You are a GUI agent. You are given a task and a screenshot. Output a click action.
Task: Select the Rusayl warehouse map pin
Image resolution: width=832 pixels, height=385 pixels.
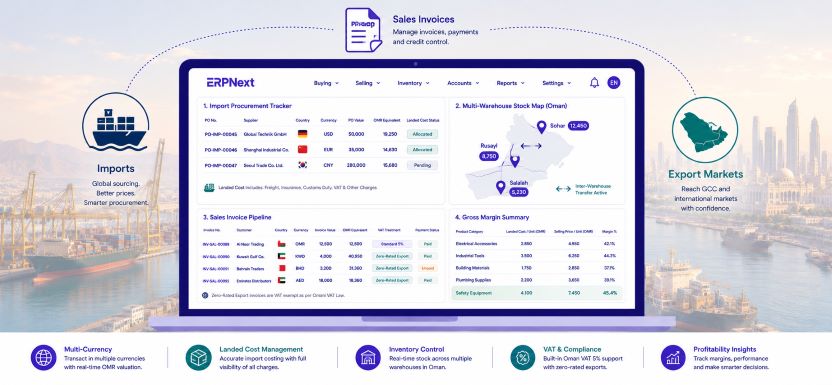515,162
